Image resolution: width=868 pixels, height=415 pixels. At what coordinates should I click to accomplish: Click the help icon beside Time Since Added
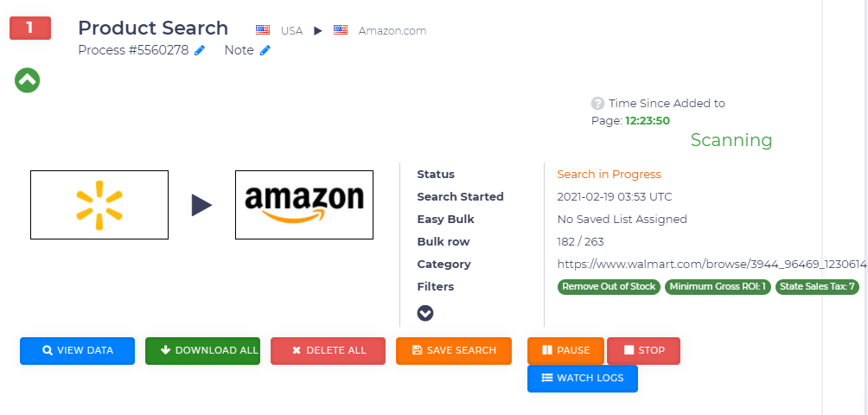pos(597,104)
